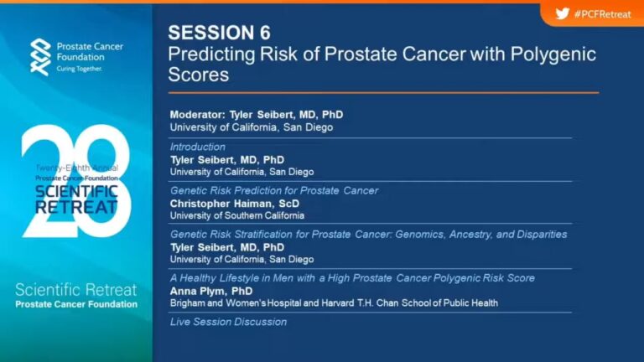This screenshot has height=362, width=644.
Task: Click the orange divider line under title
Action: [x=383, y=93]
